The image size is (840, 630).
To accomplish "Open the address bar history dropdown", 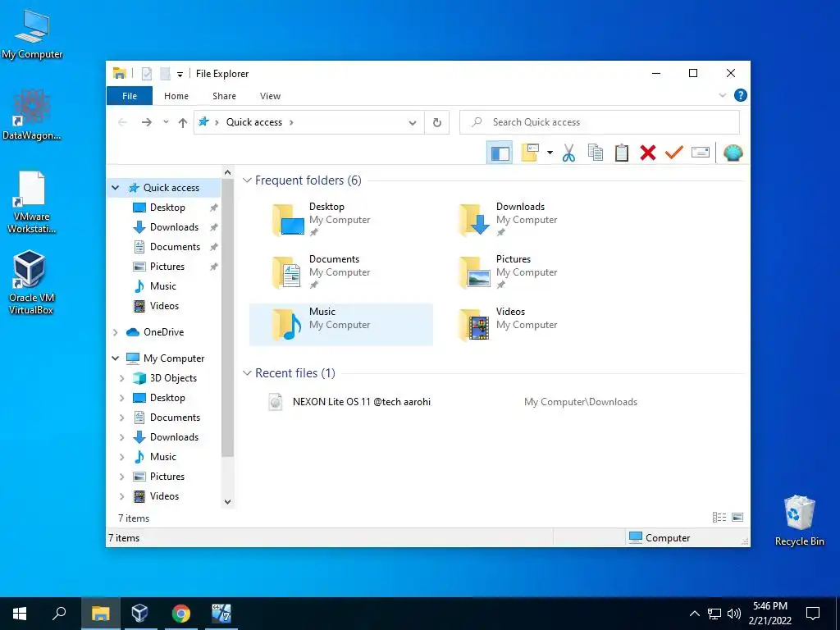I will tap(412, 123).
